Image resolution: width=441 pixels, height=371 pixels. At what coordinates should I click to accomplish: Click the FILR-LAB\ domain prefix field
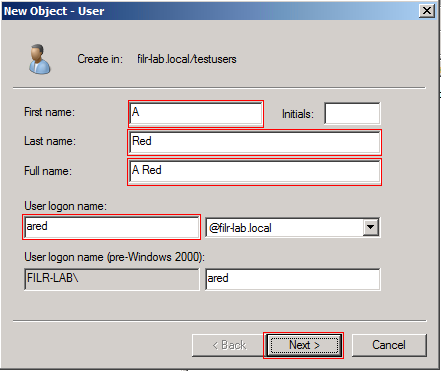[112, 279]
